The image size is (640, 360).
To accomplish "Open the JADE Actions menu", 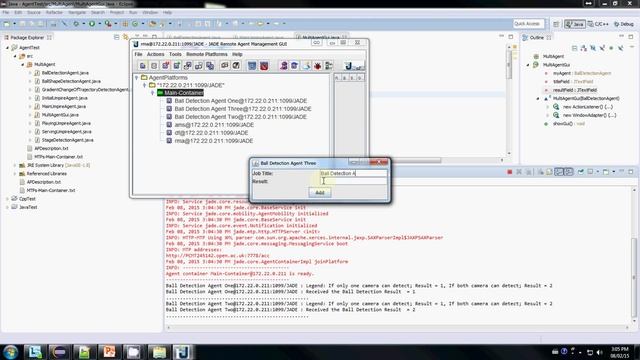I will coord(156,54).
